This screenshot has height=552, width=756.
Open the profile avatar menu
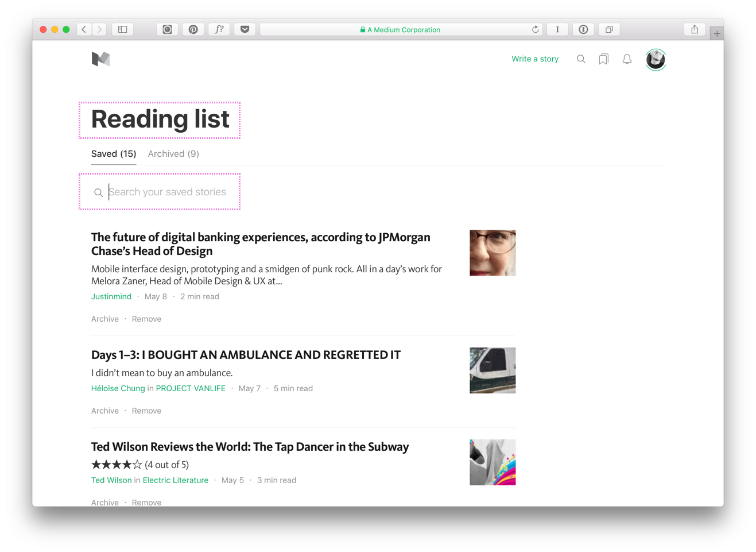click(x=656, y=59)
